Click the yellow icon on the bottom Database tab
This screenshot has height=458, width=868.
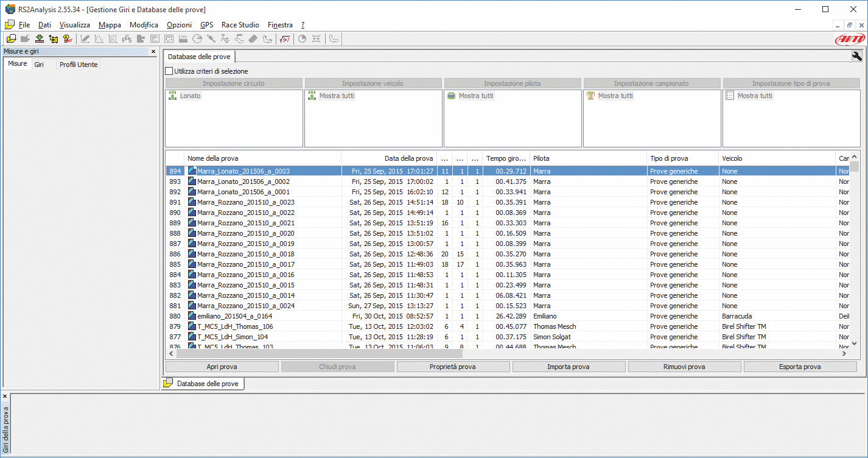click(x=168, y=383)
